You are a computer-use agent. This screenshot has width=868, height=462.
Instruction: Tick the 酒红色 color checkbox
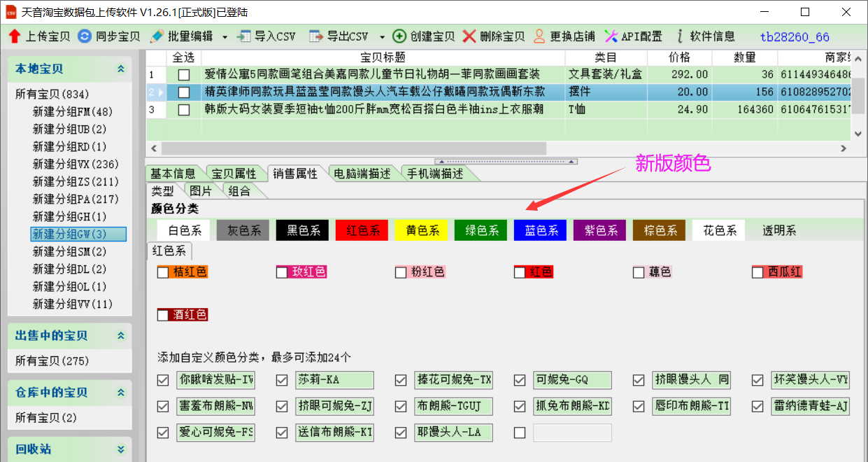pos(163,315)
